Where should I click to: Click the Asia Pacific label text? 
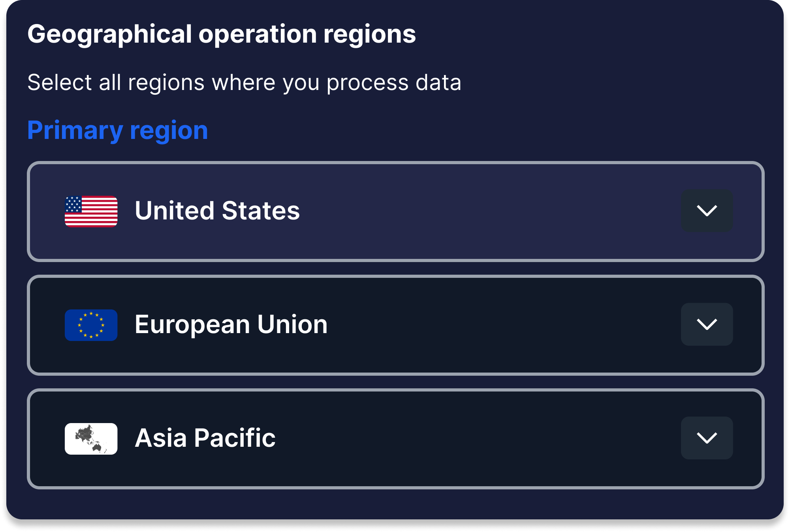[x=205, y=438]
